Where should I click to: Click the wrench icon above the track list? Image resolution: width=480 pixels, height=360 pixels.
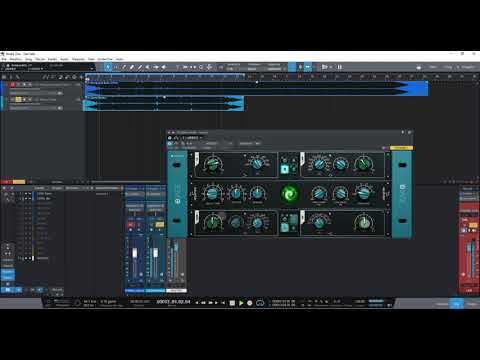pyautogui.click(x=18, y=77)
